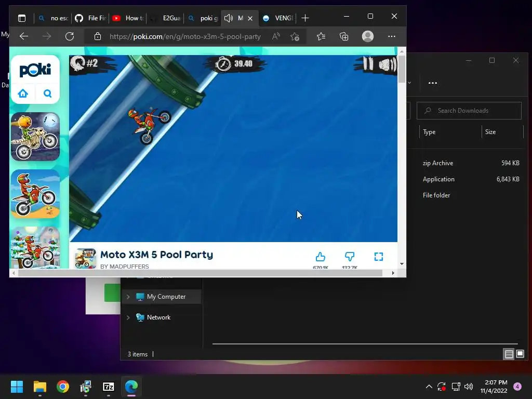This screenshot has height=399, width=532.
Task: Click the horizontal scroll right arrow
Action: (x=393, y=273)
